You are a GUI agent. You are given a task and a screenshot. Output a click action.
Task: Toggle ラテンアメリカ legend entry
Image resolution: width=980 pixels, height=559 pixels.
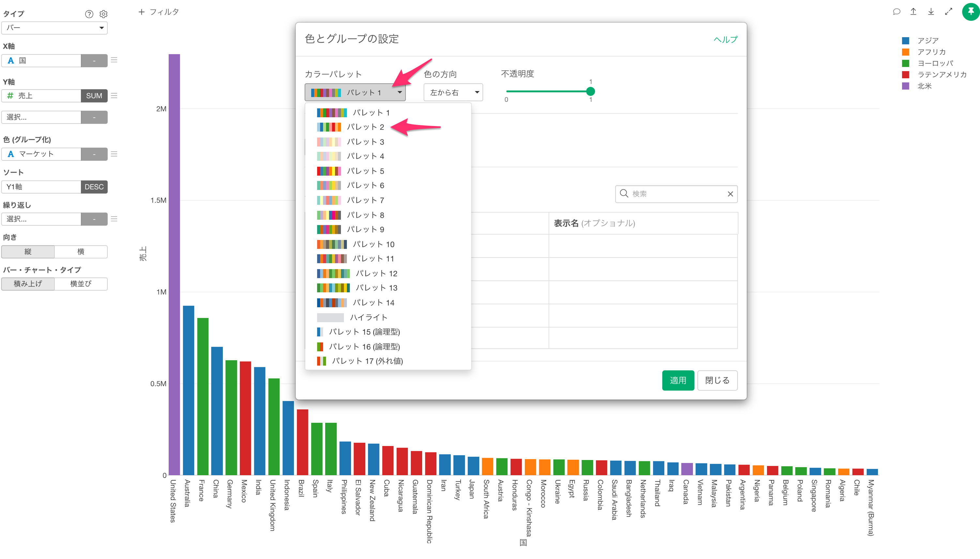coord(934,74)
